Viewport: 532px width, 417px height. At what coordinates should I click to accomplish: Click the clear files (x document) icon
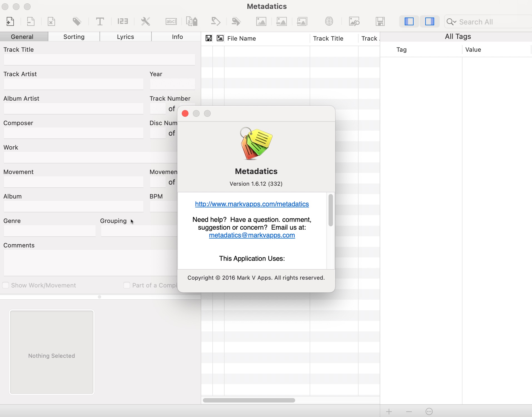tap(51, 21)
